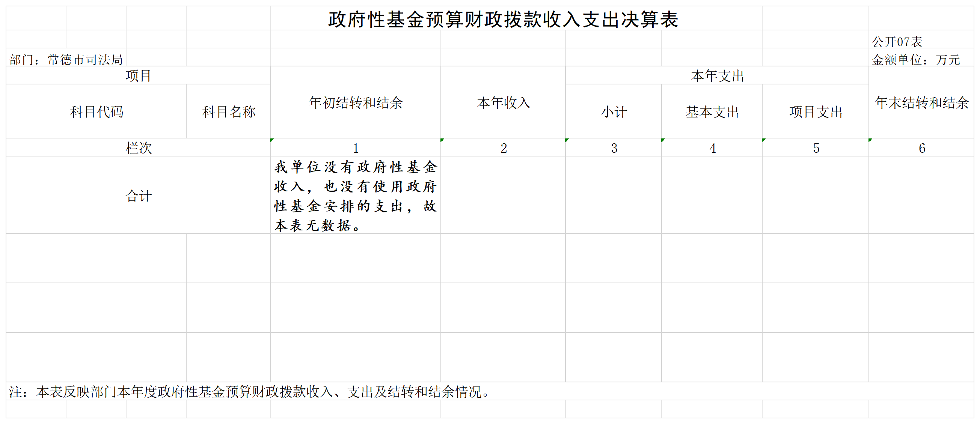This screenshot has width=980, height=424.
Task: Click the 部门：常德市司法局 cell
Action: pyautogui.click(x=66, y=59)
